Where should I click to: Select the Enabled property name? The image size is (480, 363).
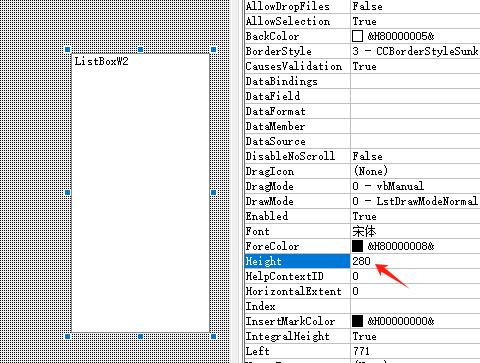[x=267, y=216]
